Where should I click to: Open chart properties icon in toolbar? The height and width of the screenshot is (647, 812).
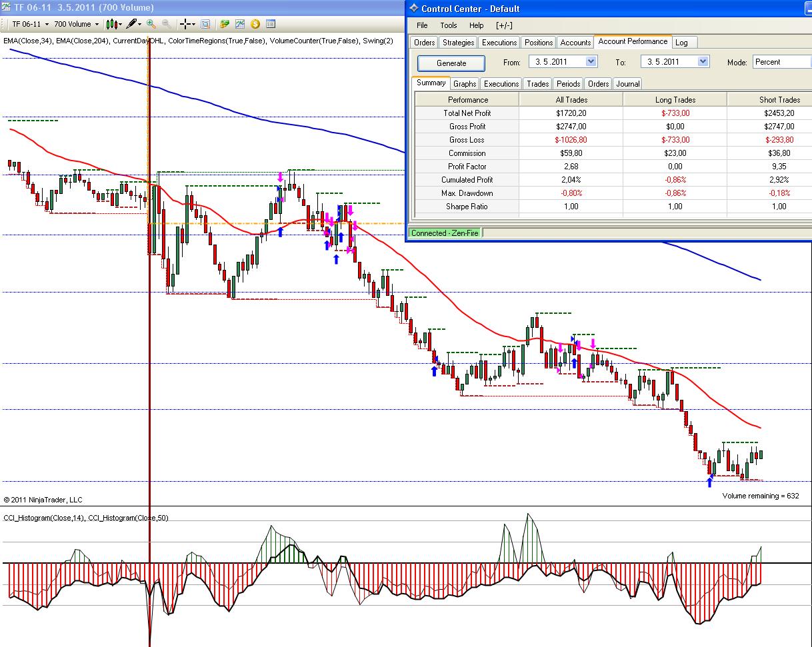271,24
